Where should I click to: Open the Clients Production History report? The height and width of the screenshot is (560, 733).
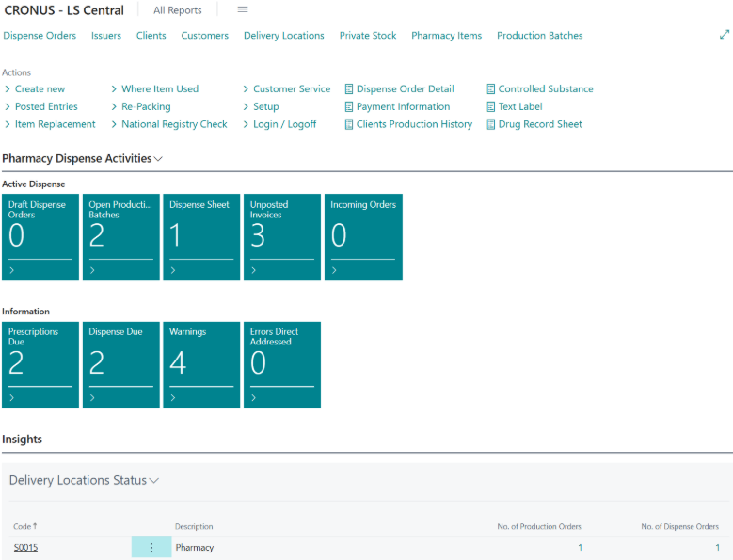(414, 124)
